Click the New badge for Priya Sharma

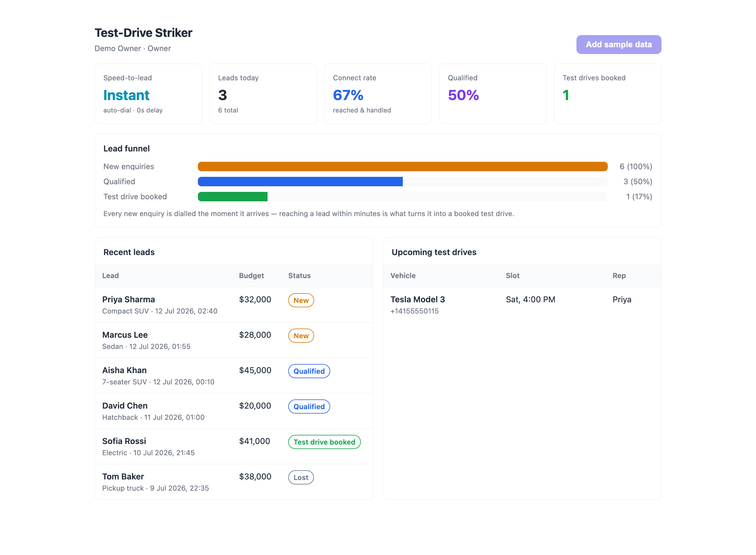coord(301,300)
